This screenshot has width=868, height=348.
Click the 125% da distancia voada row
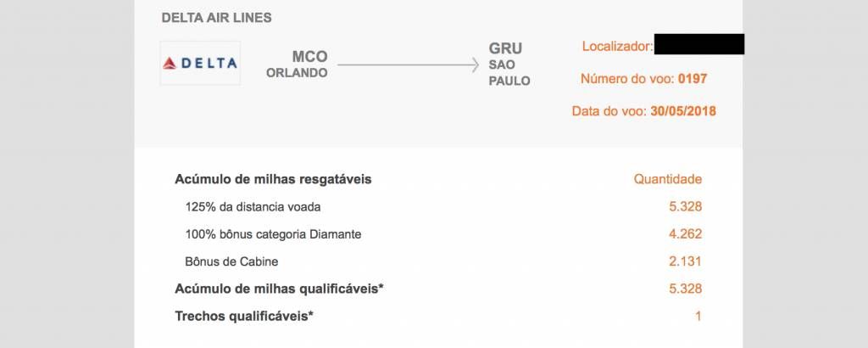click(x=438, y=207)
